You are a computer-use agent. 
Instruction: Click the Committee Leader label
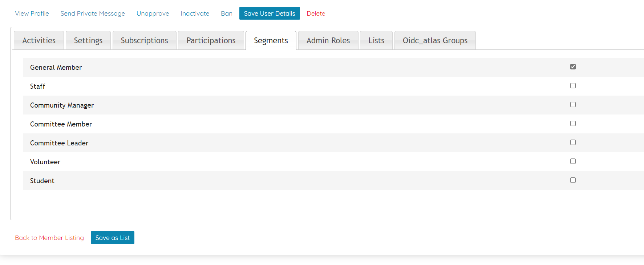pos(59,143)
